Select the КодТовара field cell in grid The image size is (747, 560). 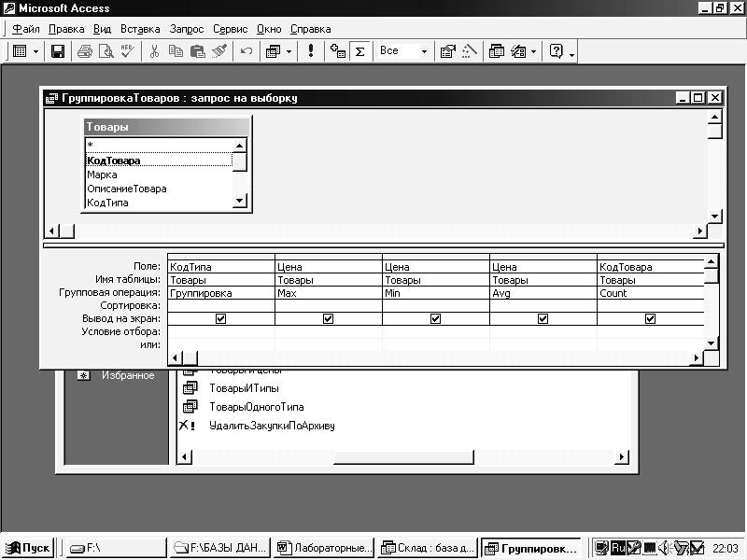coord(651,267)
